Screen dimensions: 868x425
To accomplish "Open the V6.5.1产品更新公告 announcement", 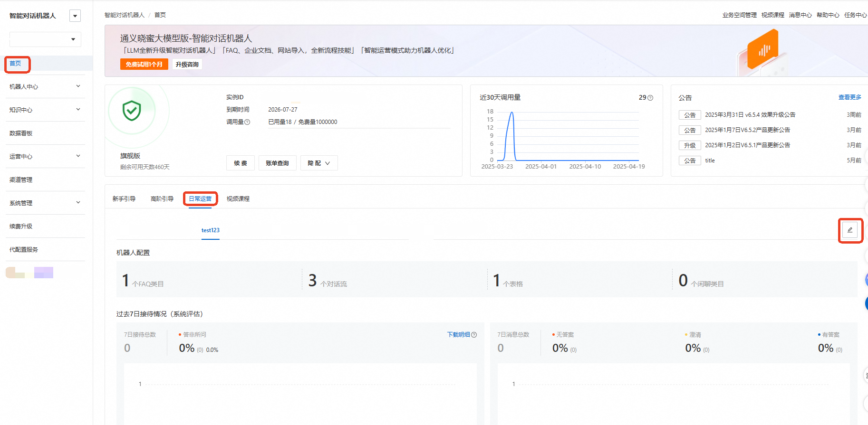I will (748, 145).
